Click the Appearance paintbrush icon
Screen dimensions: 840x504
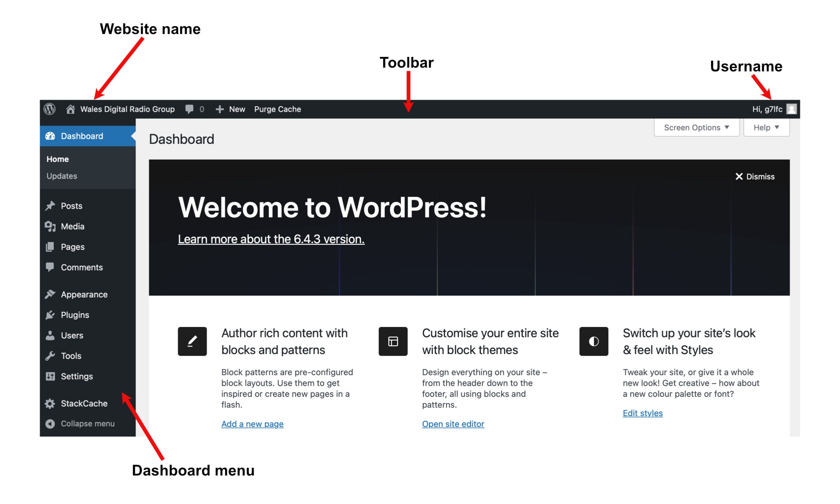(x=50, y=294)
